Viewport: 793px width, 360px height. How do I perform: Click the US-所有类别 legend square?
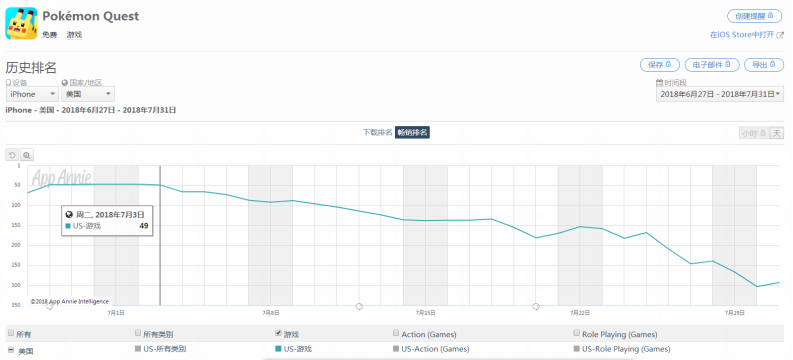coord(138,349)
